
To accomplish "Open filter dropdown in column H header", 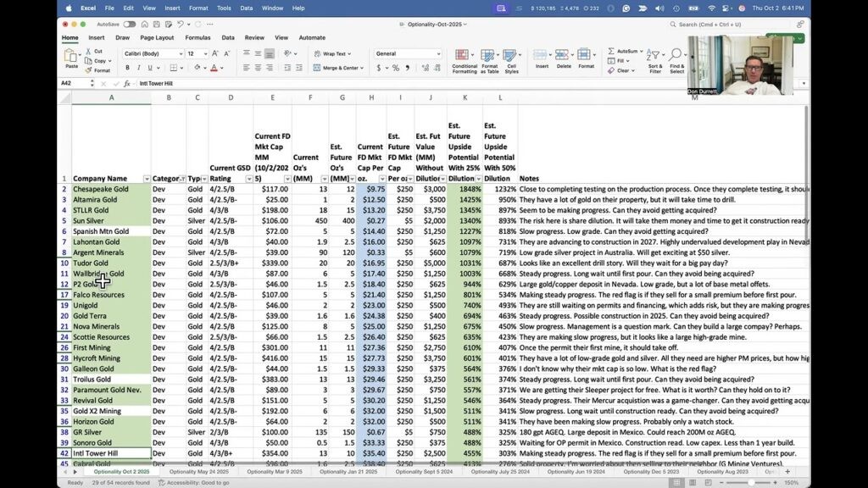I will (x=382, y=179).
